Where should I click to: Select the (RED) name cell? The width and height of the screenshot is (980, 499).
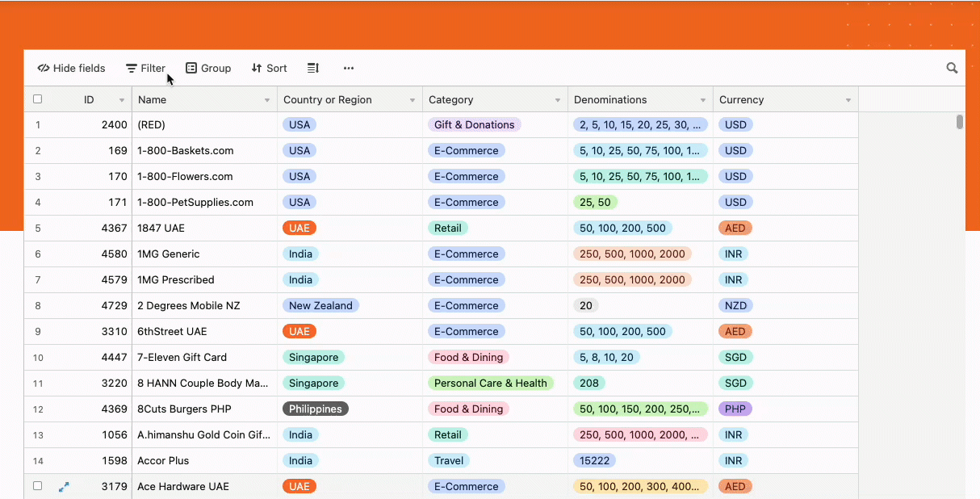(204, 125)
